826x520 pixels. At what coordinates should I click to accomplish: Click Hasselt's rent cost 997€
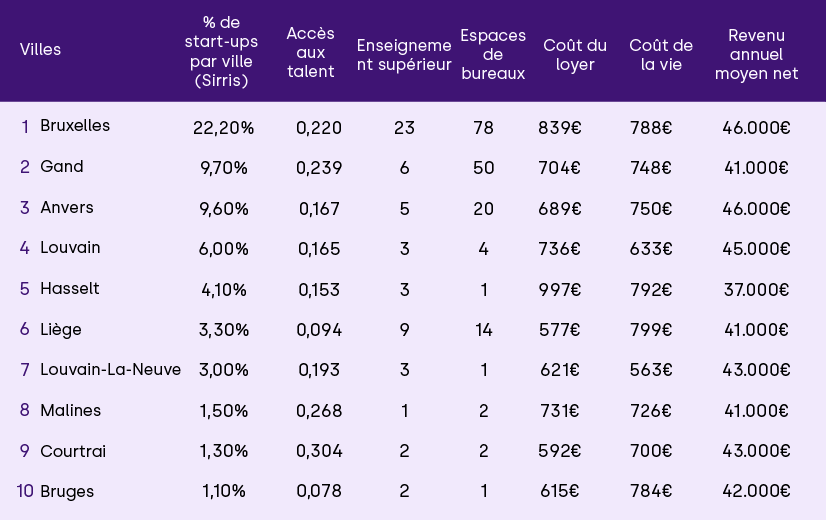(x=559, y=289)
